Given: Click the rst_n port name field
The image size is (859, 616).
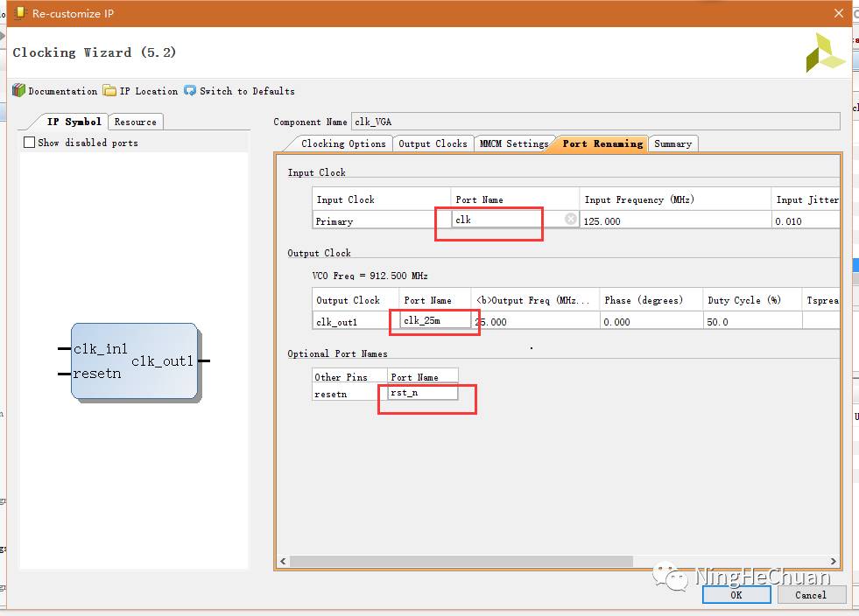Looking at the screenshot, I should pos(423,394).
